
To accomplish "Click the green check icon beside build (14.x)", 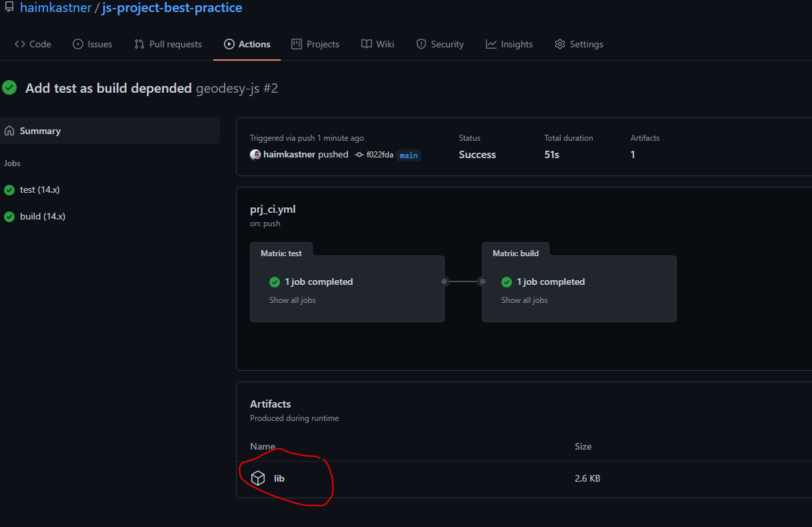I will 9,216.
